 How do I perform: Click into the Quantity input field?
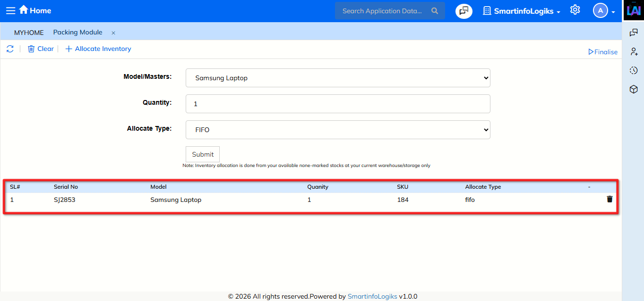point(338,104)
